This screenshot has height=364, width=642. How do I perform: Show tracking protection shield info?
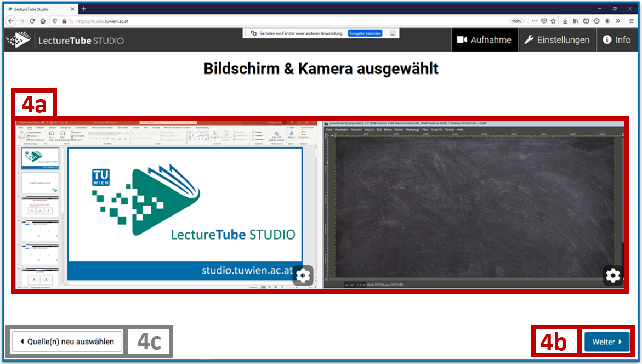click(55, 21)
